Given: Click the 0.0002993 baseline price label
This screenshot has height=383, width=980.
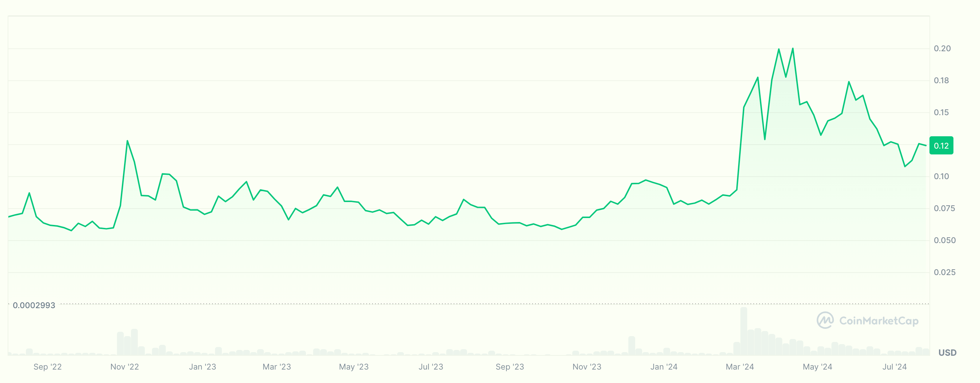Looking at the screenshot, I should pos(34,306).
